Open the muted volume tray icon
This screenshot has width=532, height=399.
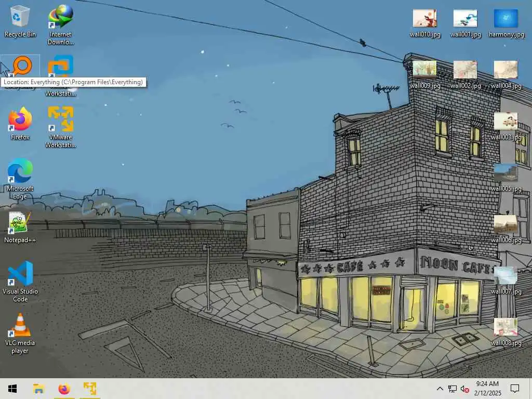[464, 389]
